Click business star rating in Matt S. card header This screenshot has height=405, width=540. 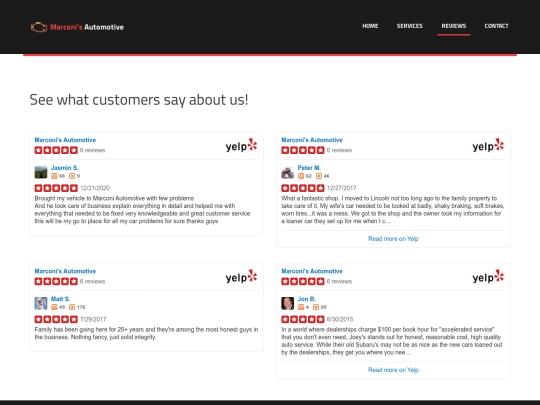tap(56, 281)
